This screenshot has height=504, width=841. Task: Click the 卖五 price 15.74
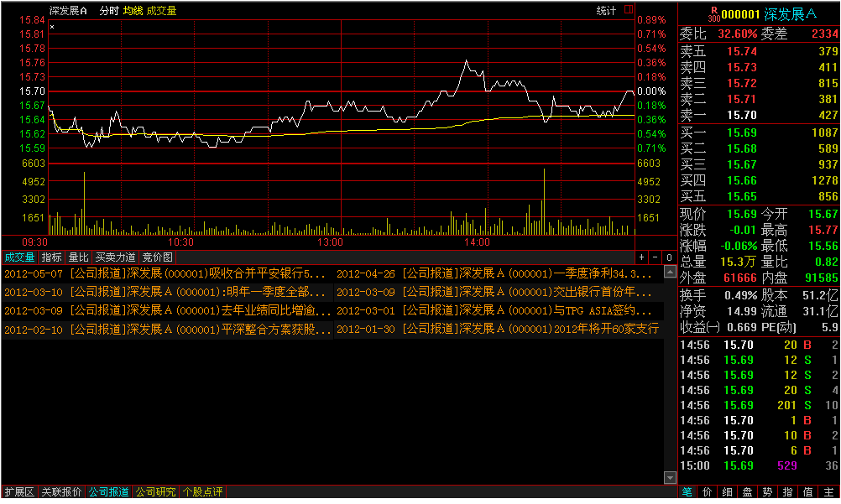coord(742,51)
